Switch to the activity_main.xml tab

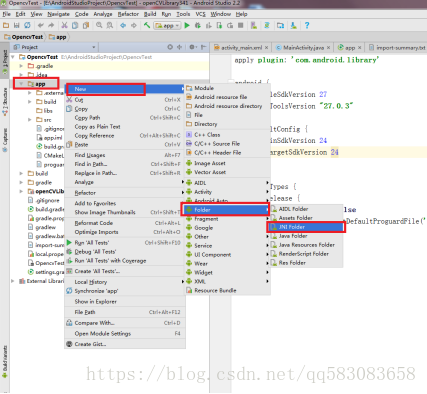(x=241, y=48)
